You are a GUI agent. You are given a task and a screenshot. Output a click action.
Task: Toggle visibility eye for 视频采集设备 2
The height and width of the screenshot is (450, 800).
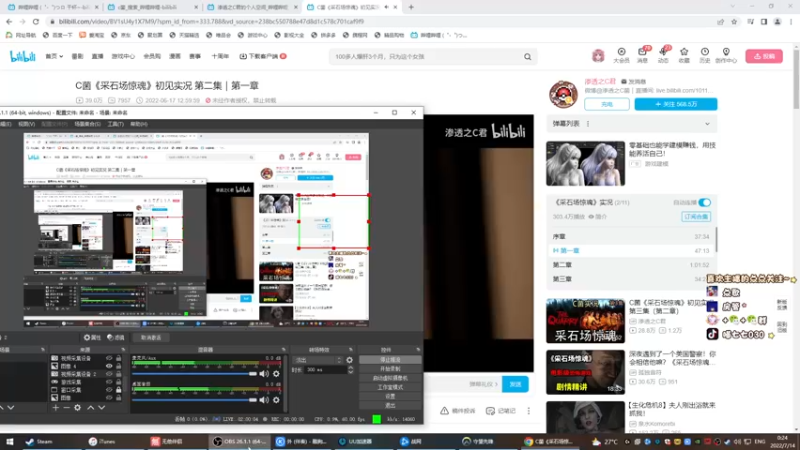click(109, 374)
